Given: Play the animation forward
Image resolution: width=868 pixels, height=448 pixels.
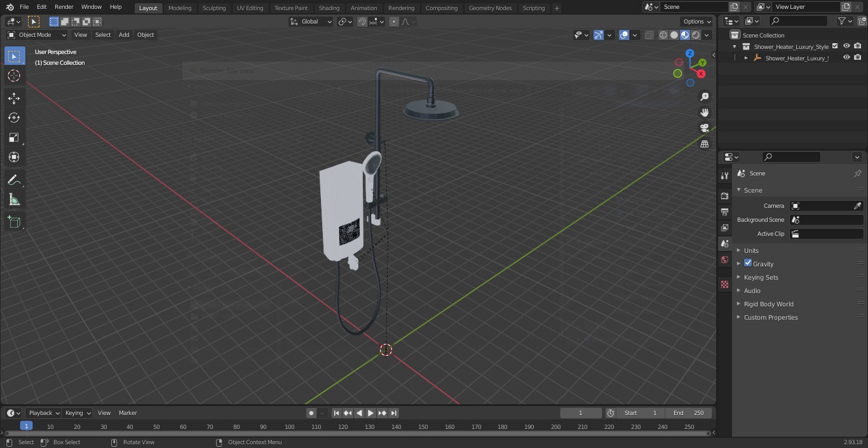Looking at the screenshot, I should 370,413.
